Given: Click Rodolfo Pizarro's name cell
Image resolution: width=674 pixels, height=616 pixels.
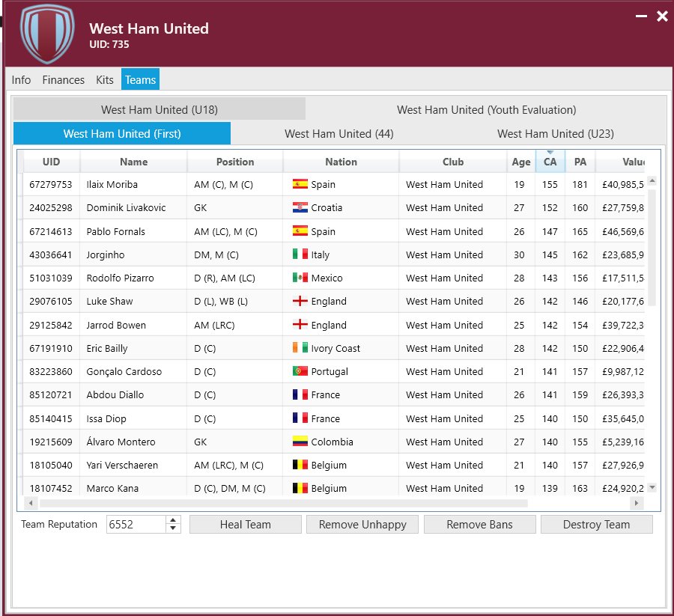Looking at the screenshot, I should (x=133, y=278).
